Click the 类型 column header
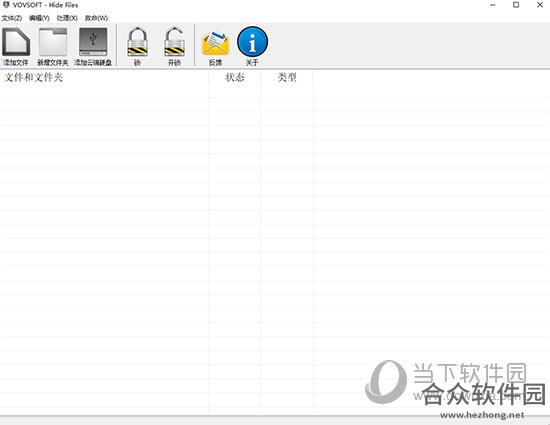Image resolution: width=550 pixels, height=425 pixels. pyautogui.click(x=287, y=77)
